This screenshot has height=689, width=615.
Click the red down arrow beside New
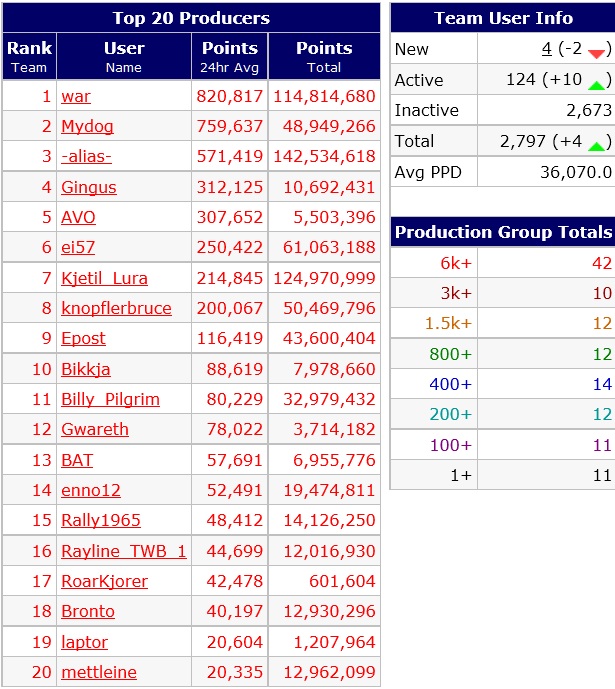click(597, 53)
